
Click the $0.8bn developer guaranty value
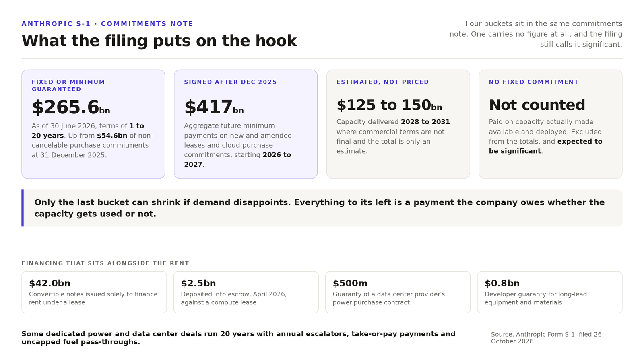(502, 283)
